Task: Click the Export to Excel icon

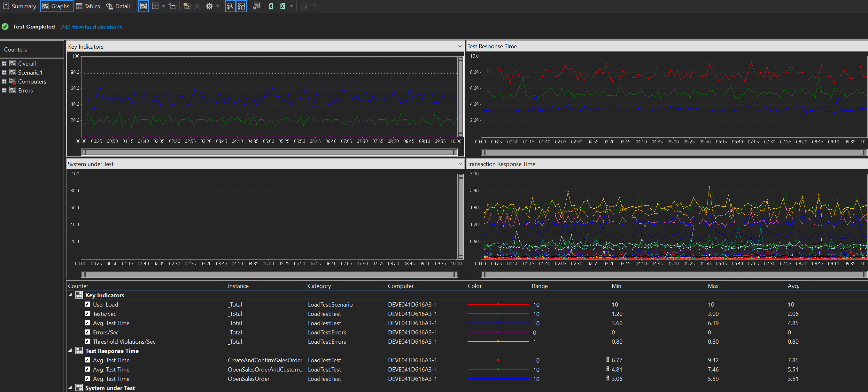Action: pyautogui.click(x=271, y=6)
